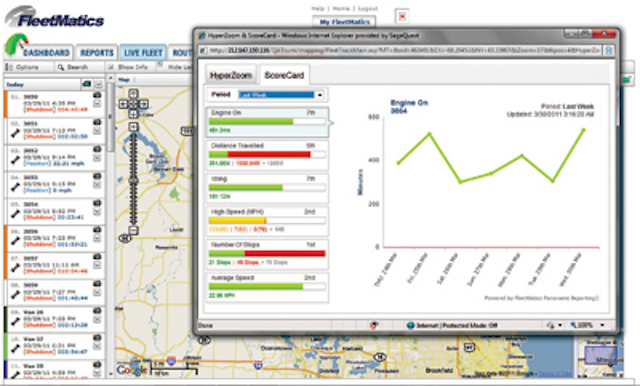Click the vehicle icon on row 3053
The height and width of the screenshot is (386, 640).
(x=97, y=176)
